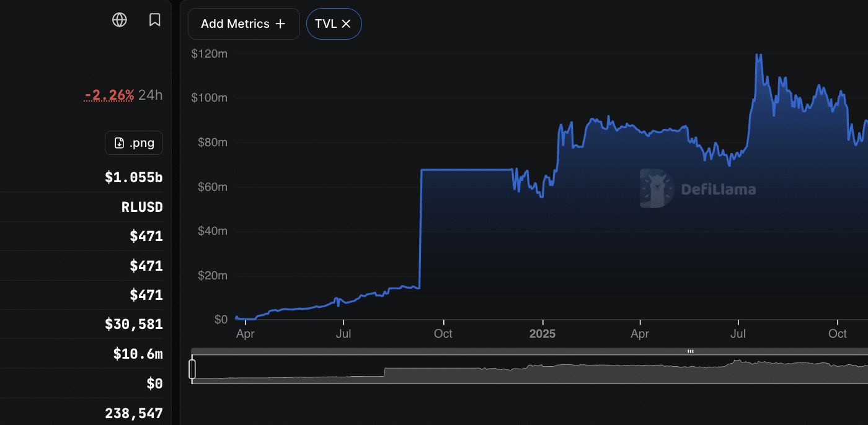Click the $0 y-axis label
The width and height of the screenshot is (868, 425).
(x=221, y=320)
